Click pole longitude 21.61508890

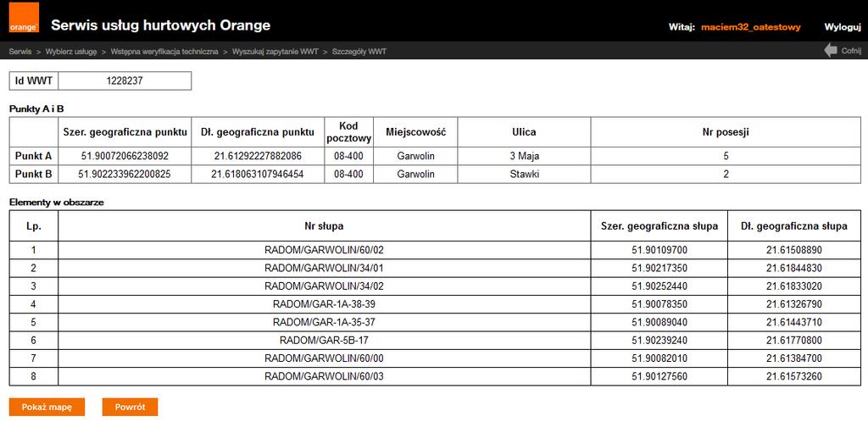[x=794, y=250]
